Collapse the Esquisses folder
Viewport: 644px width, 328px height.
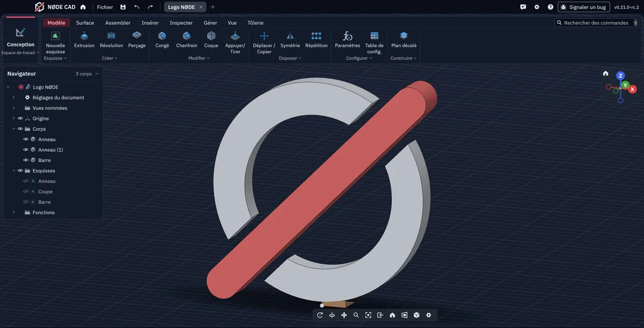pyautogui.click(x=13, y=171)
